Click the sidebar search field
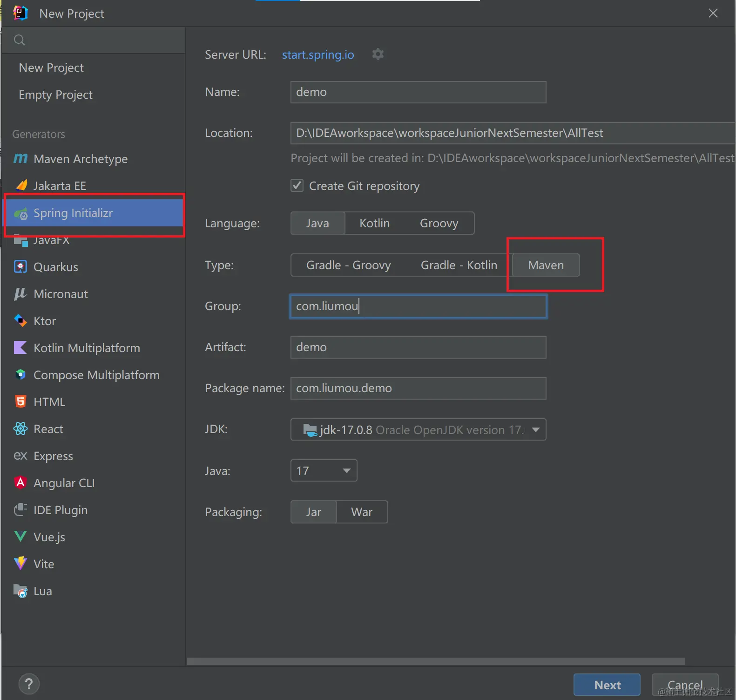This screenshot has width=736, height=700. (94, 40)
